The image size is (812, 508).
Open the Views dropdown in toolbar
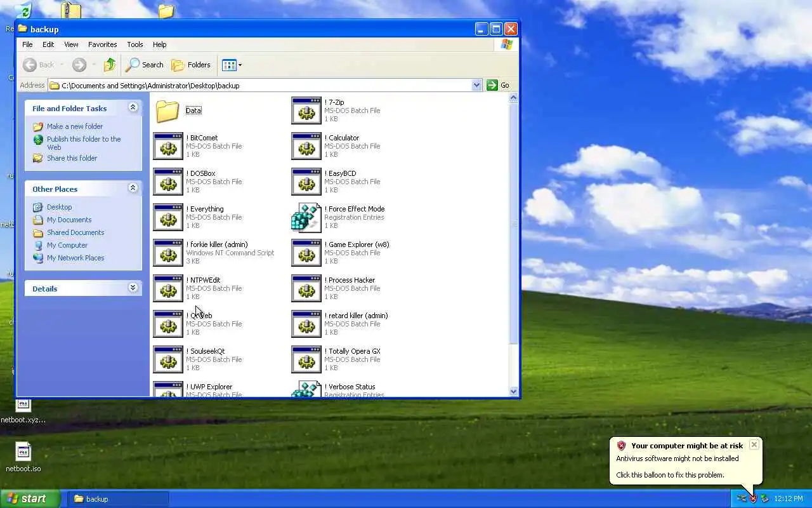[x=232, y=65]
